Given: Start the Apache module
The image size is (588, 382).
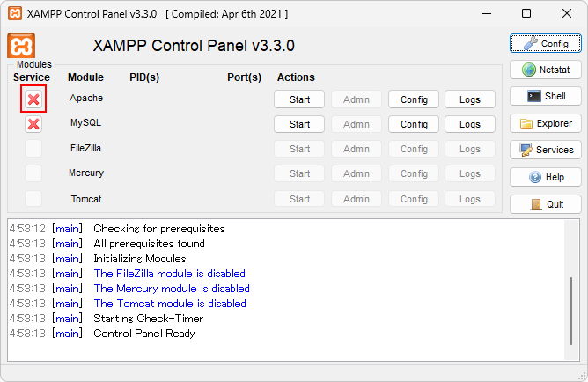Looking at the screenshot, I should point(299,99).
